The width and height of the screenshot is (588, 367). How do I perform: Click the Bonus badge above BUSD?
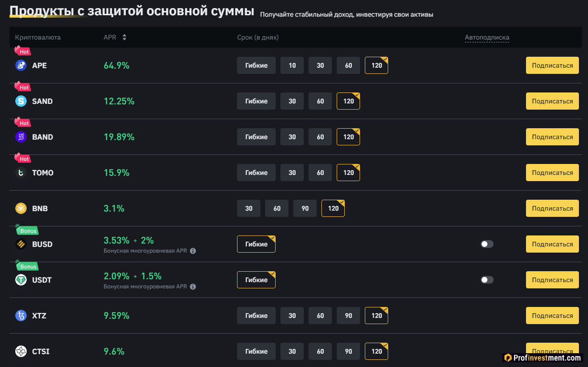tap(26, 230)
